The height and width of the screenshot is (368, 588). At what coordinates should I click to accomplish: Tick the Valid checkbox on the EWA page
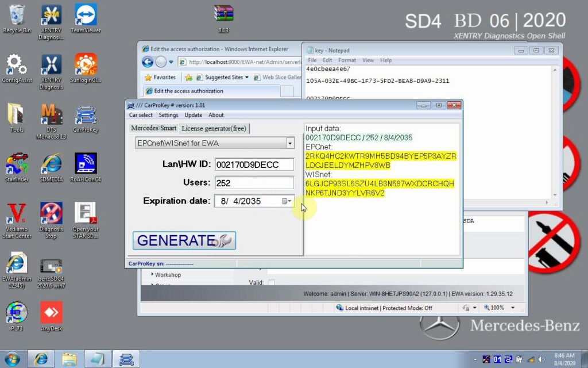(272, 282)
